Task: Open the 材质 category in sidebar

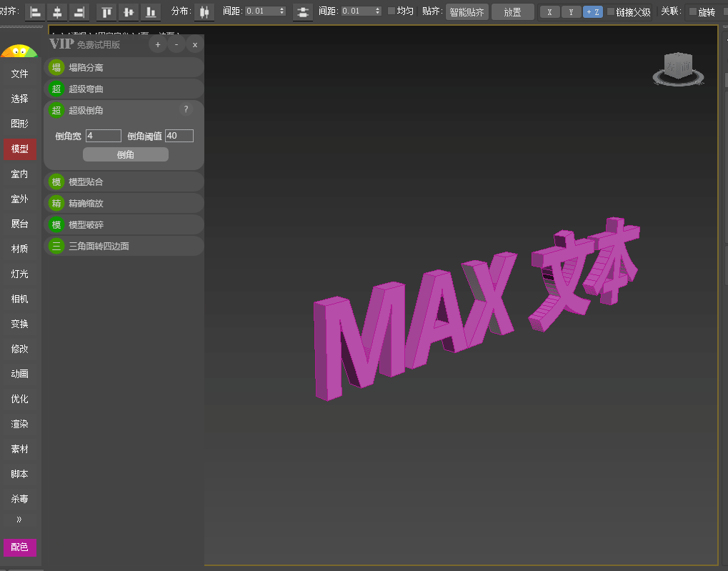Action: tap(20, 249)
